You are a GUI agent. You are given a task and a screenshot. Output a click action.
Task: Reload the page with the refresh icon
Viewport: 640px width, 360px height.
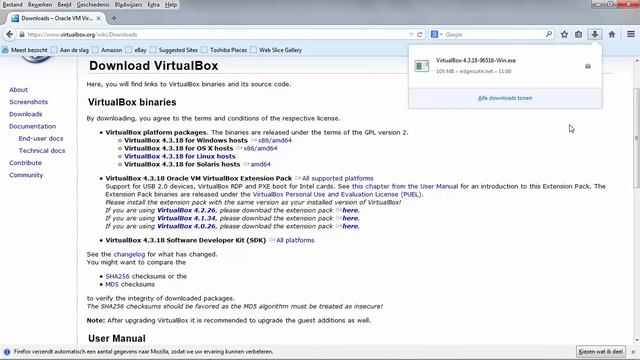420,35
